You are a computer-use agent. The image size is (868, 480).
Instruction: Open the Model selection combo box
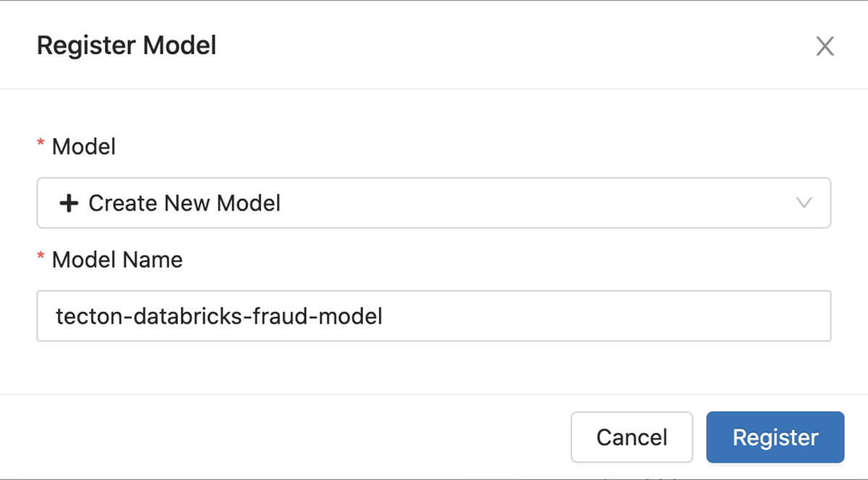[434, 202]
